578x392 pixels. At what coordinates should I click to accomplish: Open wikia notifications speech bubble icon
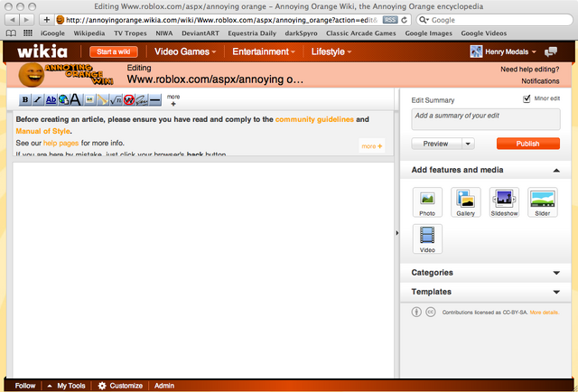[551, 51]
